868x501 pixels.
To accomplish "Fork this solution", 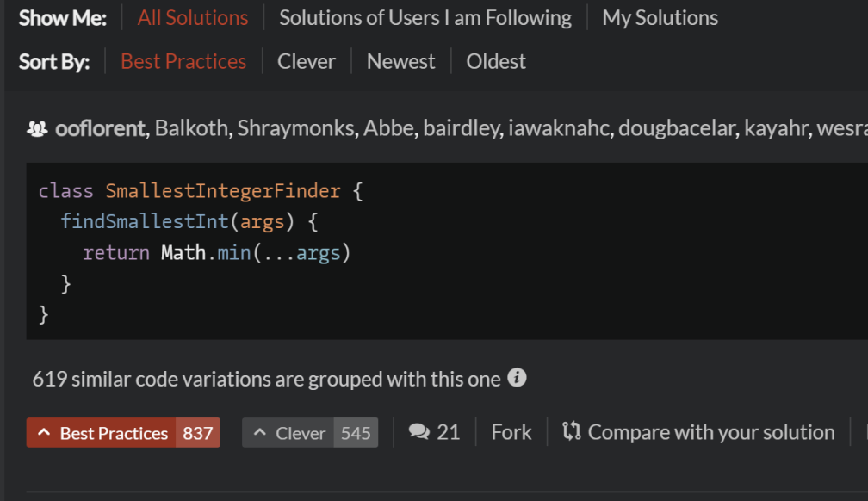I will (511, 432).
